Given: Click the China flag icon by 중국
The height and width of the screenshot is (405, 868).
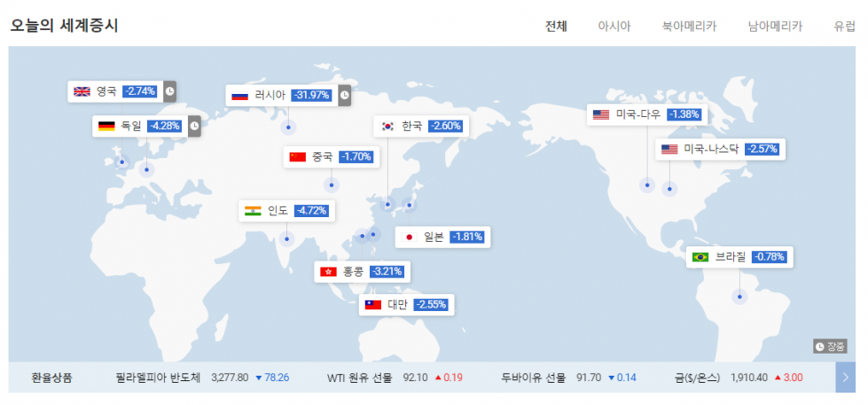Looking at the screenshot, I should pos(298,157).
